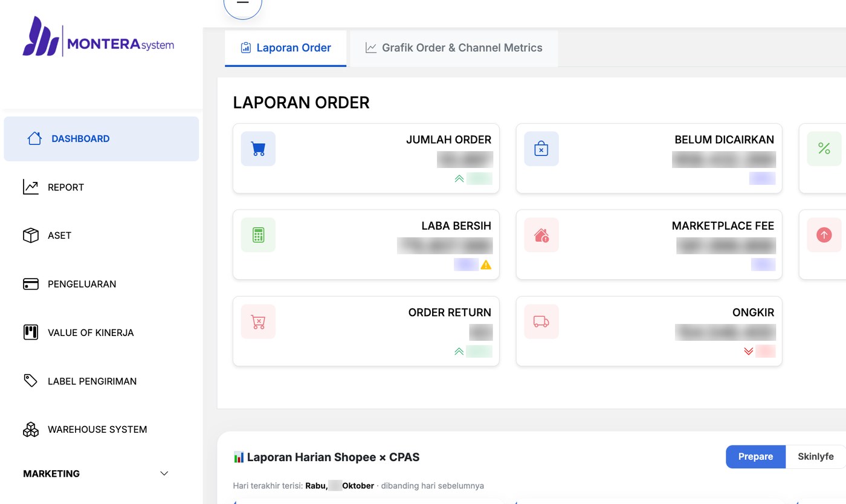The height and width of the screenshot is (504, 846).
Task: Click the LAPORAN ORDER heading
Action: pyautogui.click(x=301, y=103)
